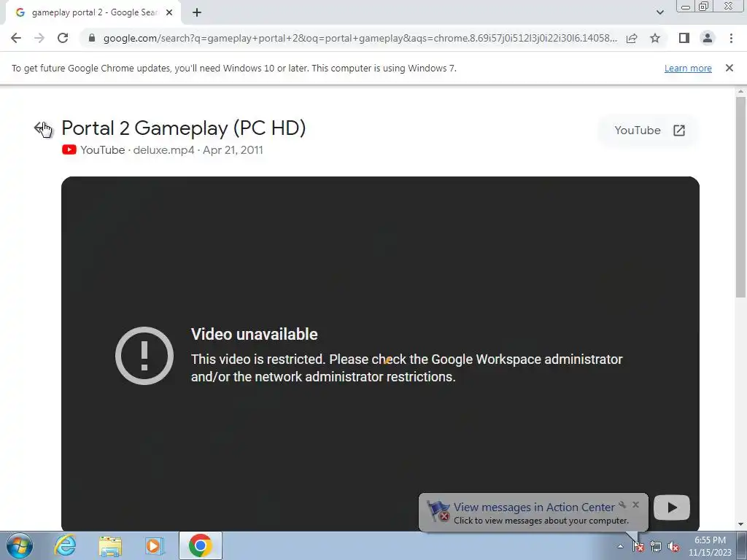
Task: Click the Action Center flag tray icon
Action: (x=638, y=547)
